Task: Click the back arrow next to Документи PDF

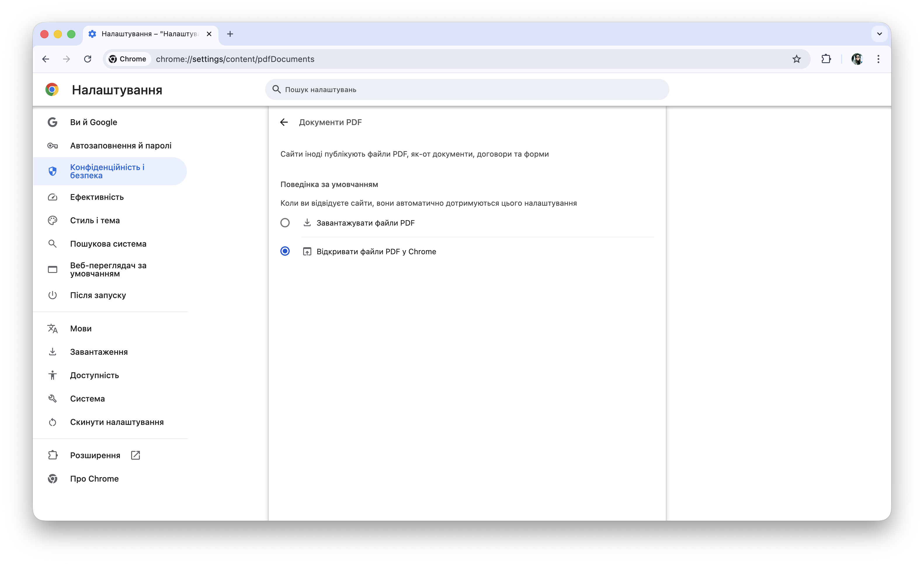Action: coord(284,122)
